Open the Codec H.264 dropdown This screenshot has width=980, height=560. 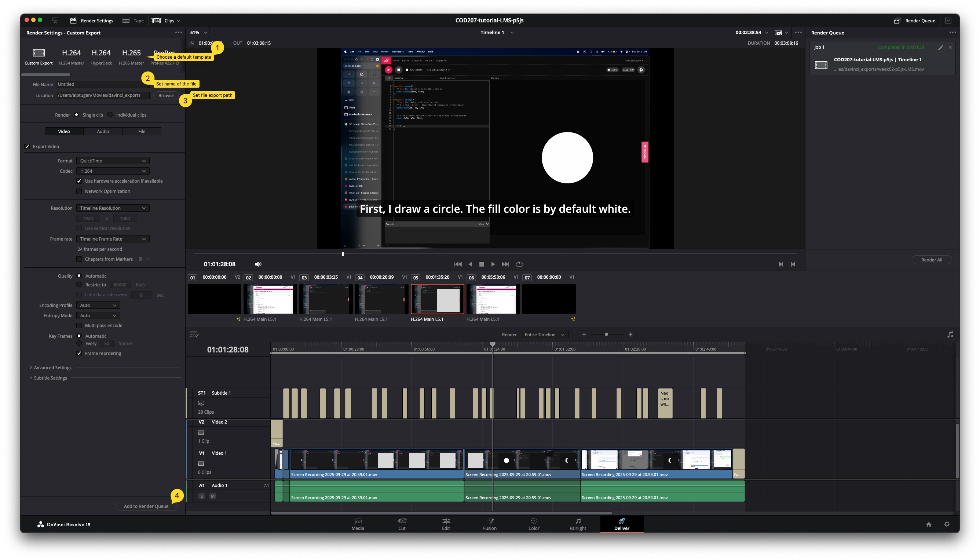(112, 171)
